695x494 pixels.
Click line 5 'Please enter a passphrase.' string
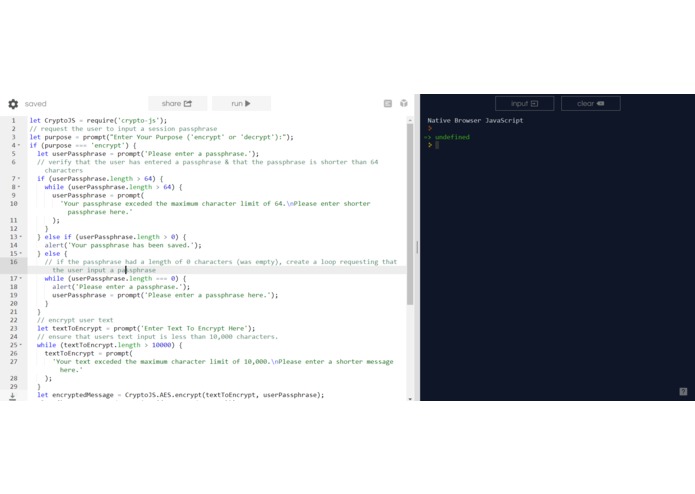click(197, 154)
